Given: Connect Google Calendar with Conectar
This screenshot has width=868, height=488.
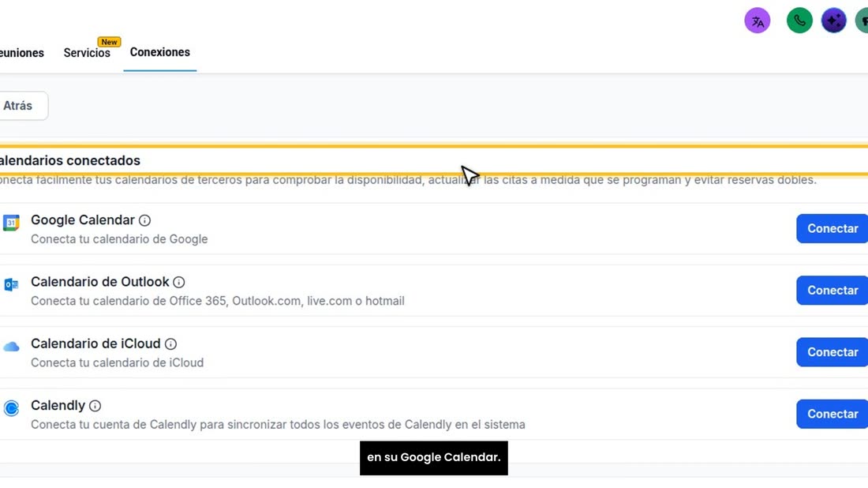Looking at the screenshot, I should [x=832, y=228].
